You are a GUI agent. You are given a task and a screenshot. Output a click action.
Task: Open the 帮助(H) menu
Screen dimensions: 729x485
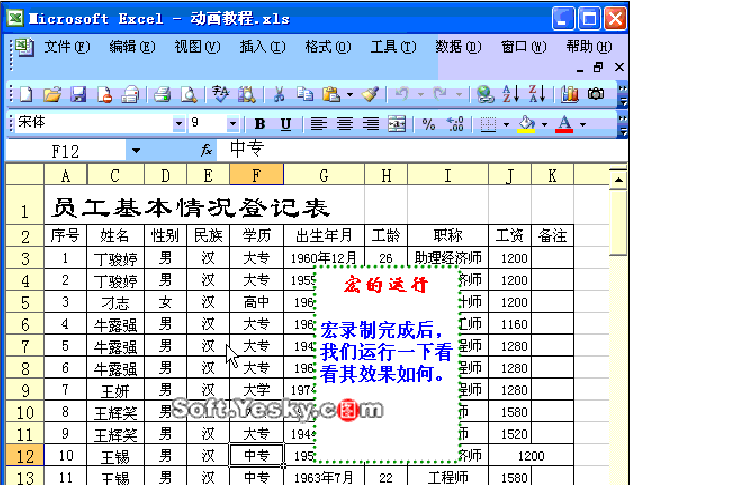coord(589,47)
